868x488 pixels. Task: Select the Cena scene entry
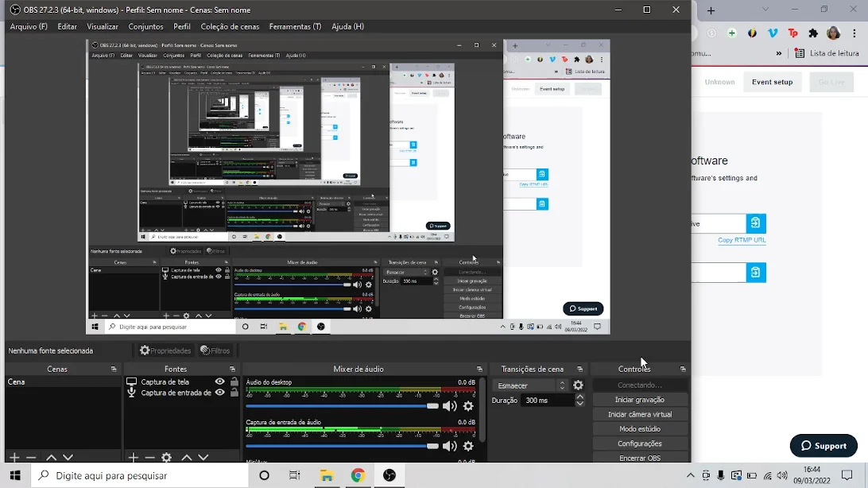click(63, 381)
